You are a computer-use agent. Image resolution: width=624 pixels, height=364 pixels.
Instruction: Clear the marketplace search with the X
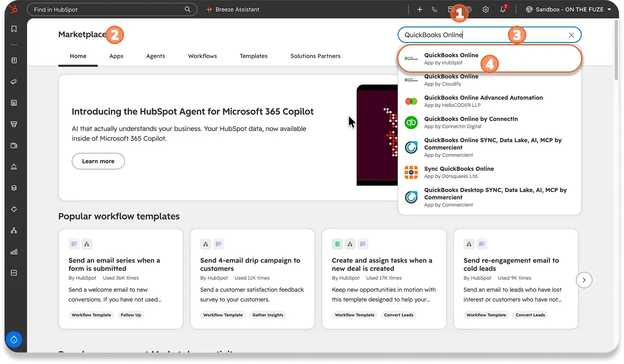pos(571,35)
